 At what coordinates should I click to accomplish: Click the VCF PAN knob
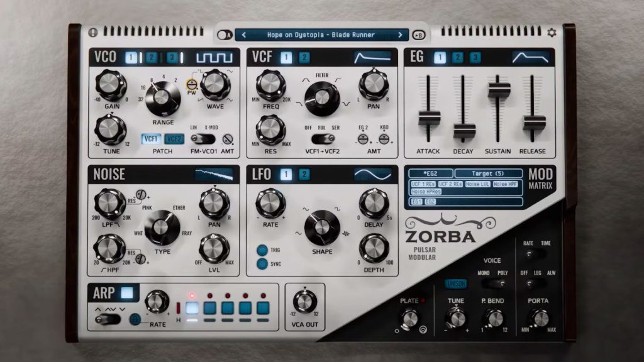[374, 85]
